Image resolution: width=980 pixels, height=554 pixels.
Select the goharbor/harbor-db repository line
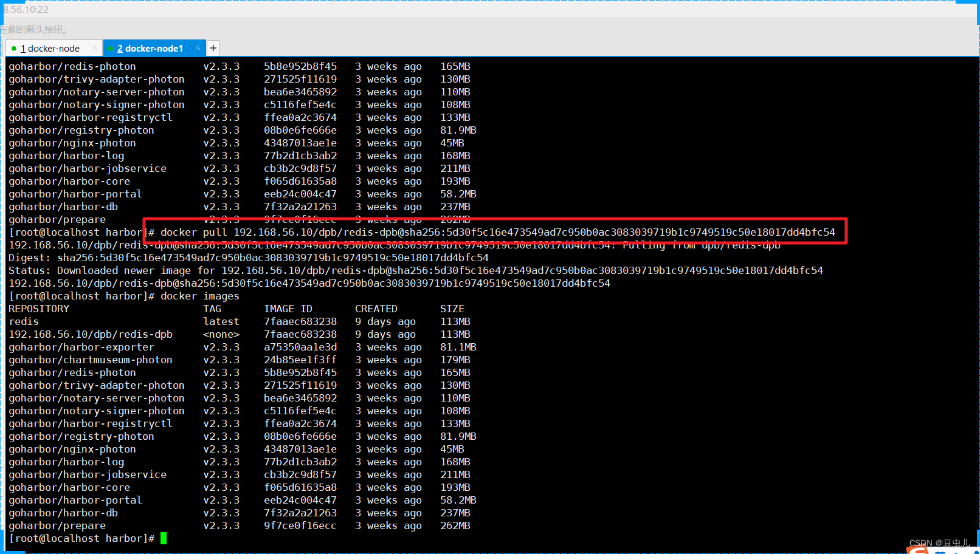tap(63, 513)
